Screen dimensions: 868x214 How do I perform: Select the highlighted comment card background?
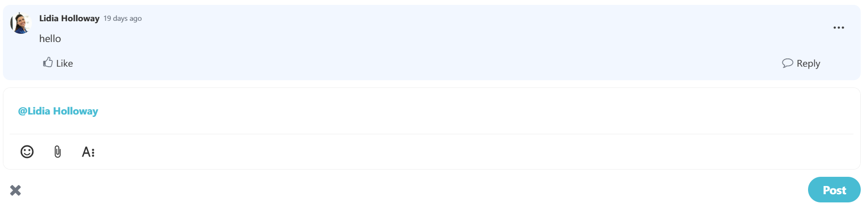click(432, 43)
